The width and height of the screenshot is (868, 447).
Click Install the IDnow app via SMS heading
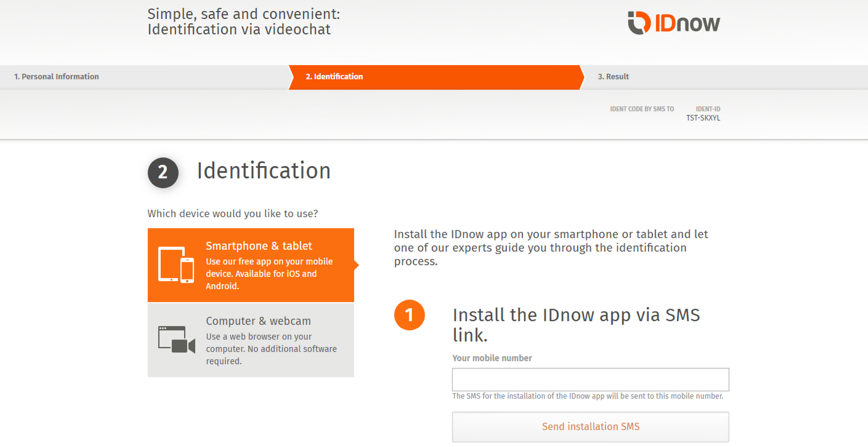[x=576, y=325]
